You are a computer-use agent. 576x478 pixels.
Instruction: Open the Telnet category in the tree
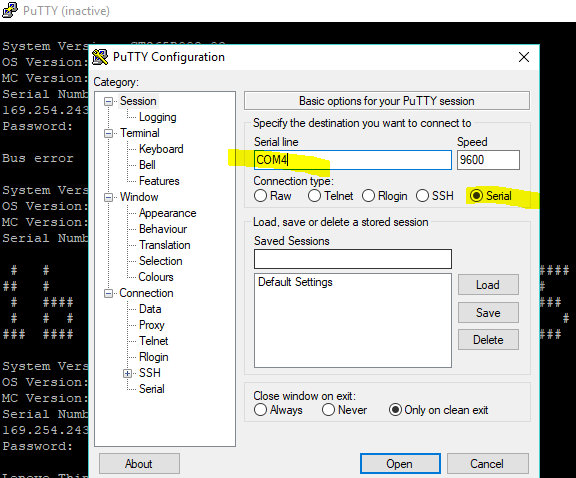[x=154, y=341]
